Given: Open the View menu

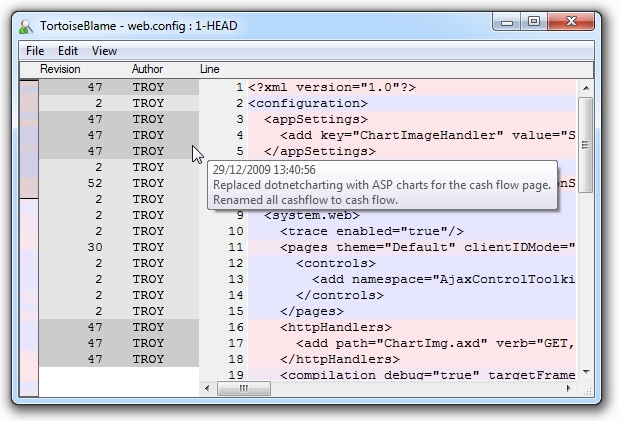Looking at the screenshot, I should pyautogui.click(x=104, y=51).
